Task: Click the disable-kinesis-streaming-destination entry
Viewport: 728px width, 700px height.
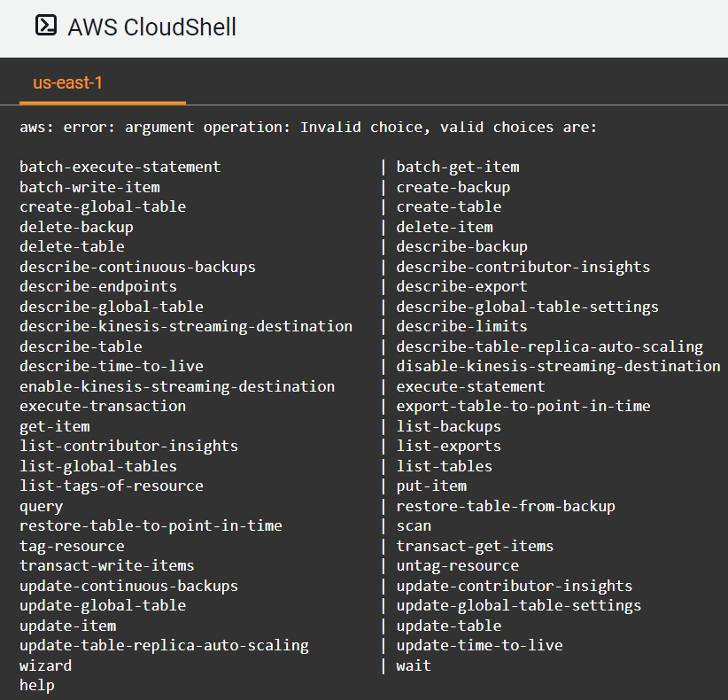Action: tap(558, 367)
